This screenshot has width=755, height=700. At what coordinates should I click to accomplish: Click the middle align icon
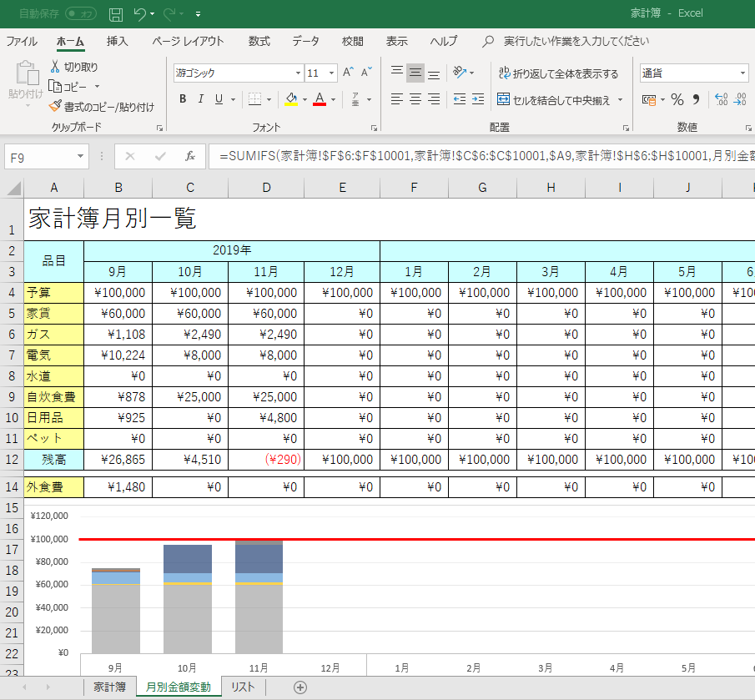click(x=415, y=73)
